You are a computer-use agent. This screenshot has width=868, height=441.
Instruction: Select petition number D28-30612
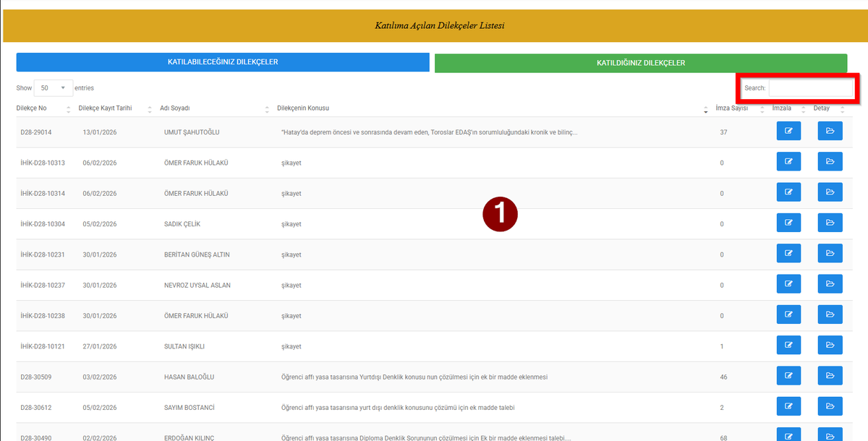pos(36,408)
